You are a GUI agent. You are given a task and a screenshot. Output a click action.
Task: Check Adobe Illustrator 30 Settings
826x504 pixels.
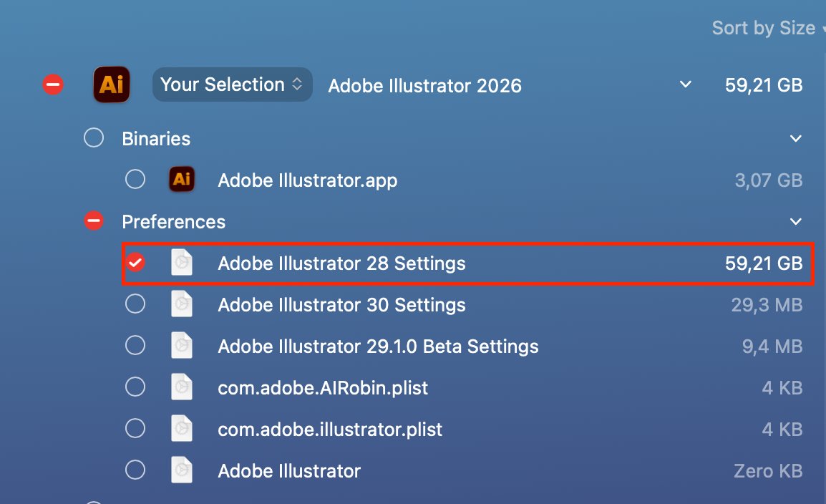coord(135,304)
